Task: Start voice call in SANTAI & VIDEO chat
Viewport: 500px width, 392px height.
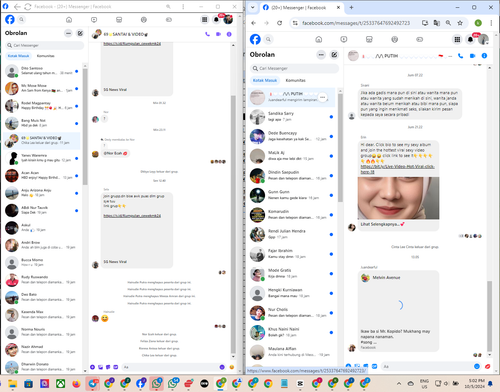Action: (x=207, y=34)
